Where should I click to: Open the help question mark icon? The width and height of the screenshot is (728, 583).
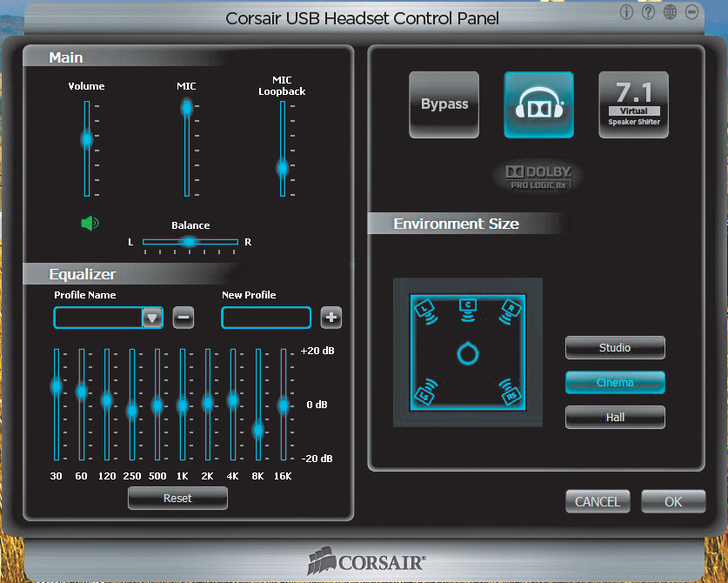pyautogui.click(x=648, y=12)
